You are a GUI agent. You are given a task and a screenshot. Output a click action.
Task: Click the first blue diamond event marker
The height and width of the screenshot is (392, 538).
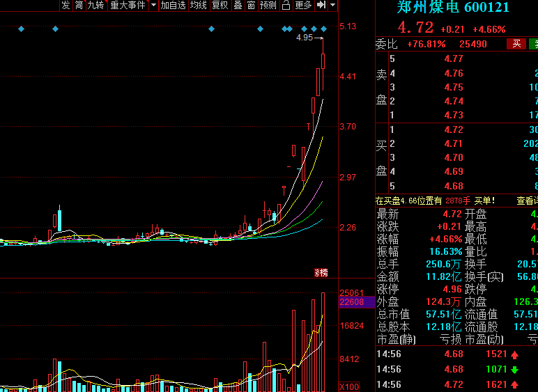click(22, 29)
